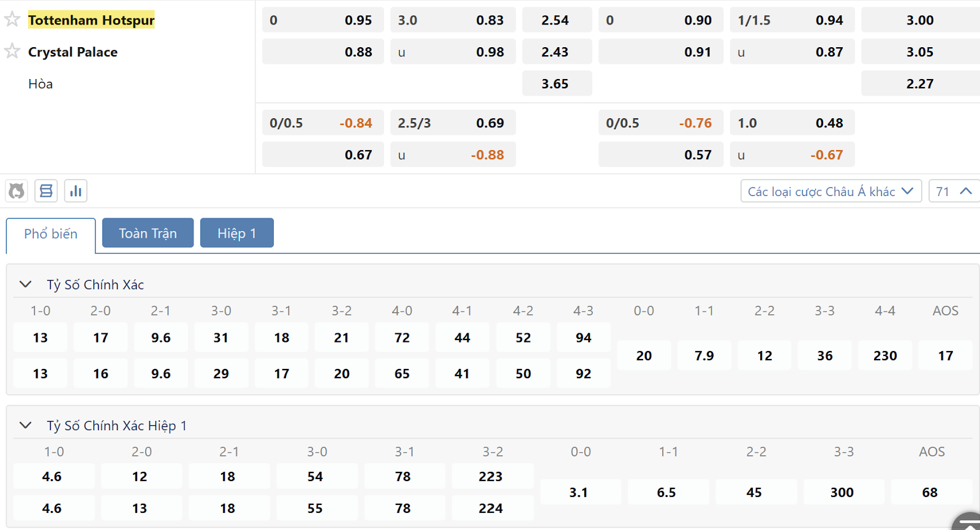Screen dimensions: 980x530
Task: Select first-half handicap 0 odds 0.90
Action: [661, 20]
